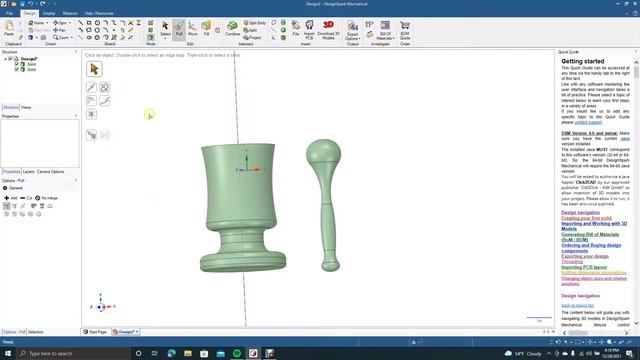Image resolution: width=640 pixels, height=360 pixels.
Task: Open the Select tool dropdown
Action: point(165,38)
